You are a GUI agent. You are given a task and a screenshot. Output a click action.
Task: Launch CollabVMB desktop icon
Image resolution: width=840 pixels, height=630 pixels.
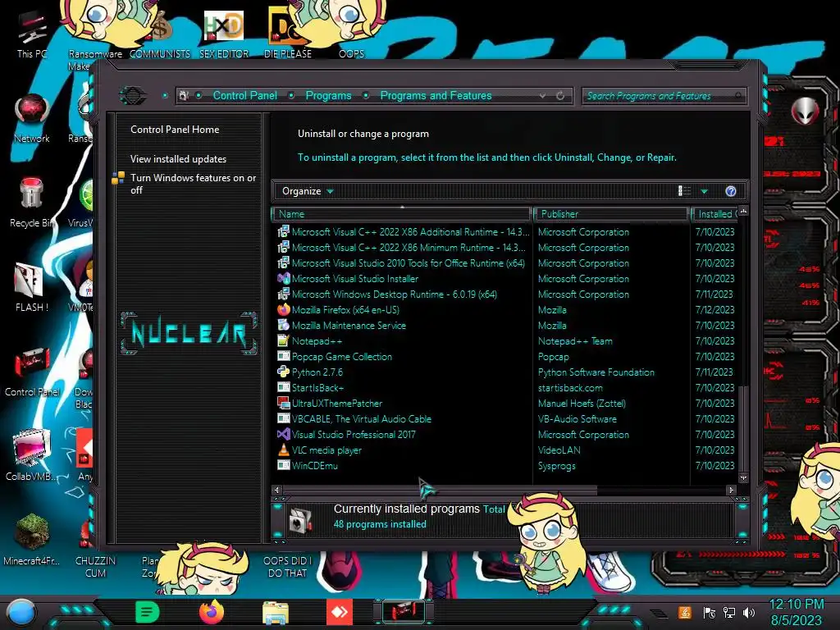point(32,455)
